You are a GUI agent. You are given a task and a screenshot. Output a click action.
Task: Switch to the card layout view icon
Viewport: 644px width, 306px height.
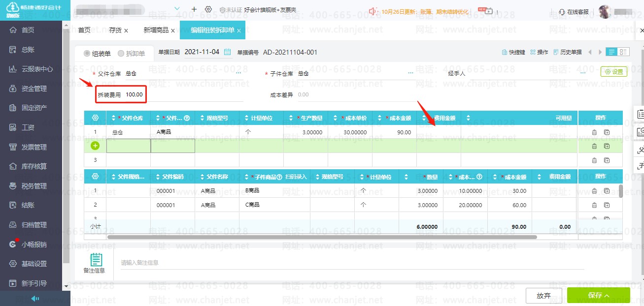[x=624, y=52]
